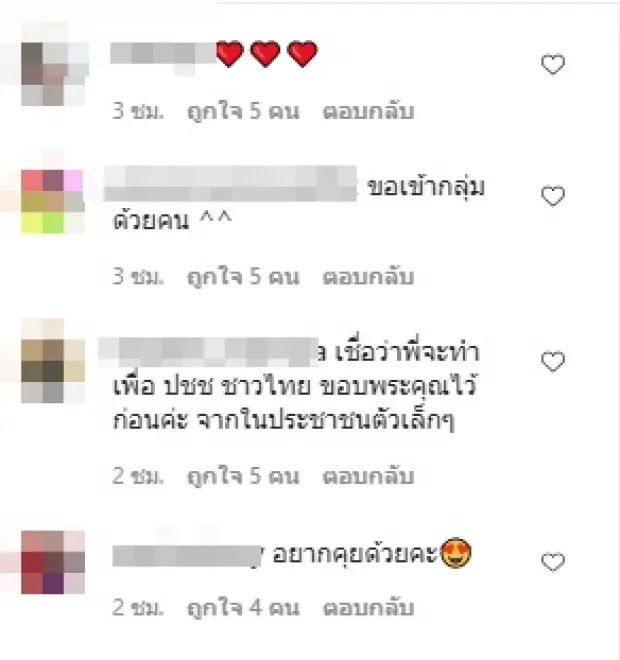
Task: Open pink-green avatar of second commenter
Action: tap(53, 202)
